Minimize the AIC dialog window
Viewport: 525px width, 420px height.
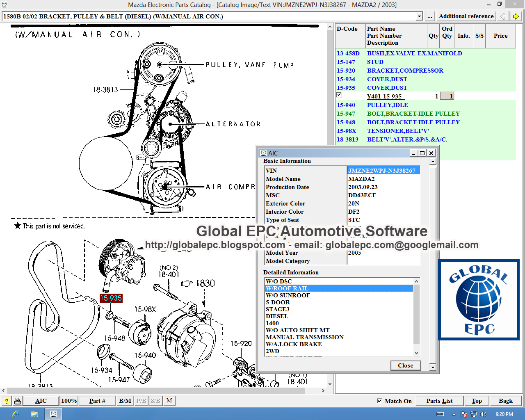tap(414, 153)
